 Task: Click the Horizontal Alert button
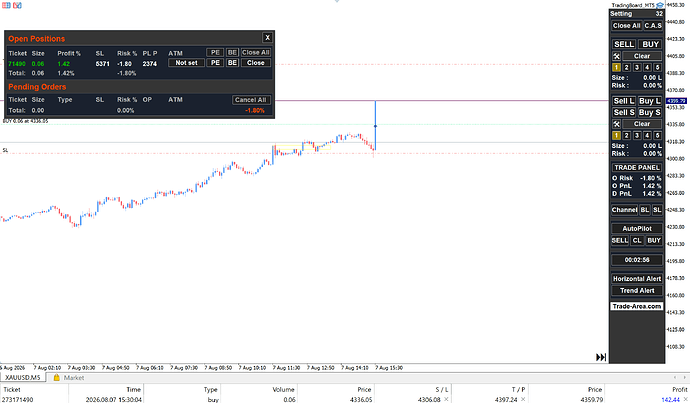tap(637, 278)
